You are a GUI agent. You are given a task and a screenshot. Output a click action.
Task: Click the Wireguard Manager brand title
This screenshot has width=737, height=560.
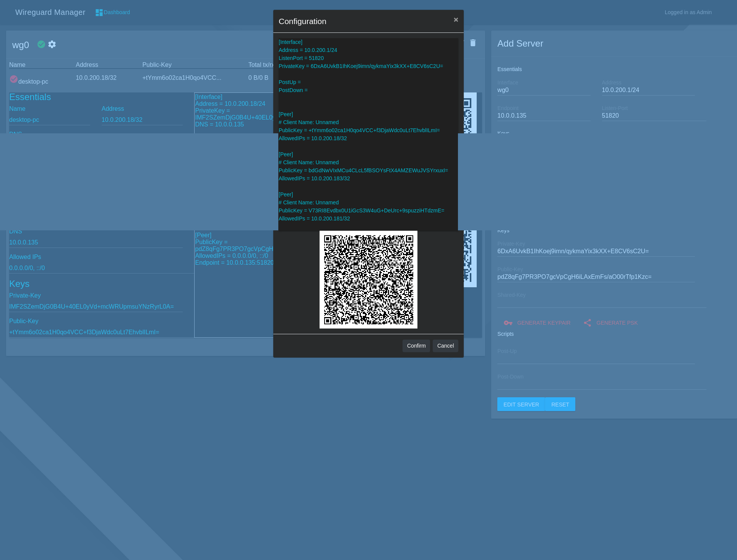(x=50, y=12)
